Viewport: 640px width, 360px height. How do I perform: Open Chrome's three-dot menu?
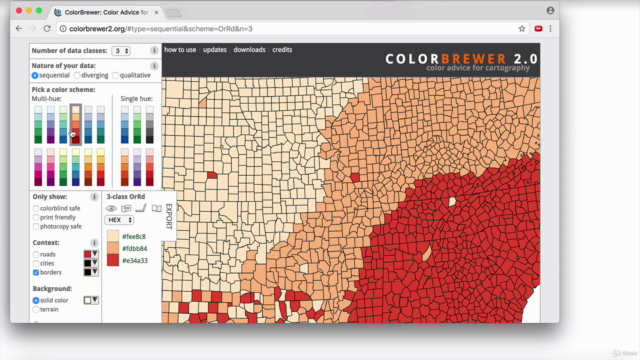pos(550,29)
